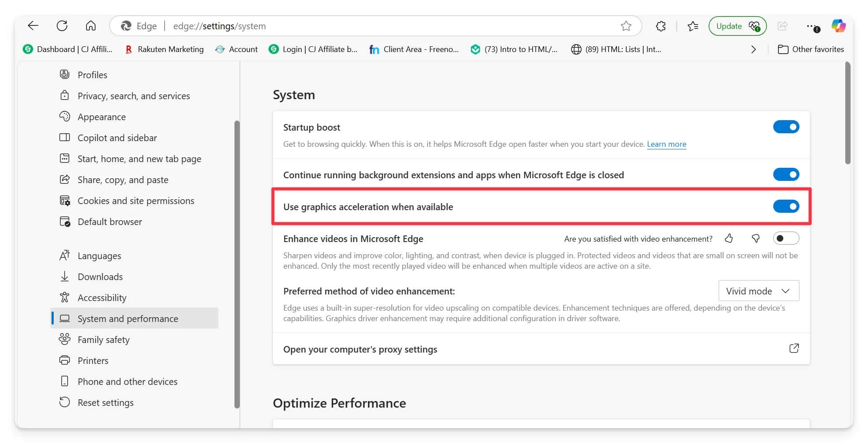This screenshot has height=443, width=868.
Task: Click the favorite star in address bar
Action: click(626, 26)
